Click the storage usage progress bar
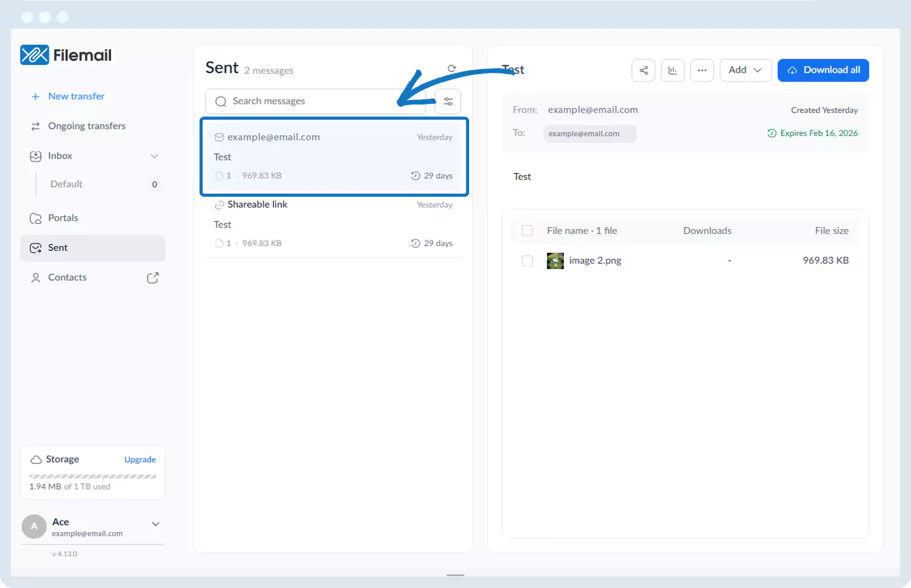Viewport: 911px width, 588px height. point(92,476)
